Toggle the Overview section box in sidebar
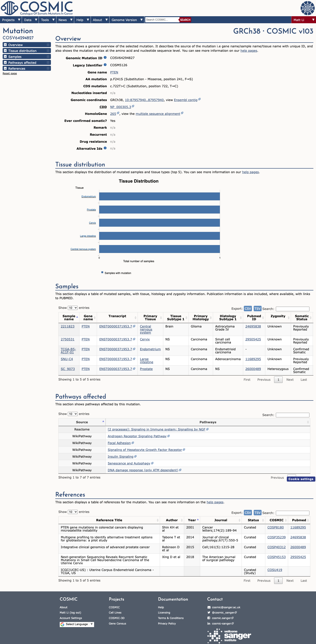 point(5,45)
